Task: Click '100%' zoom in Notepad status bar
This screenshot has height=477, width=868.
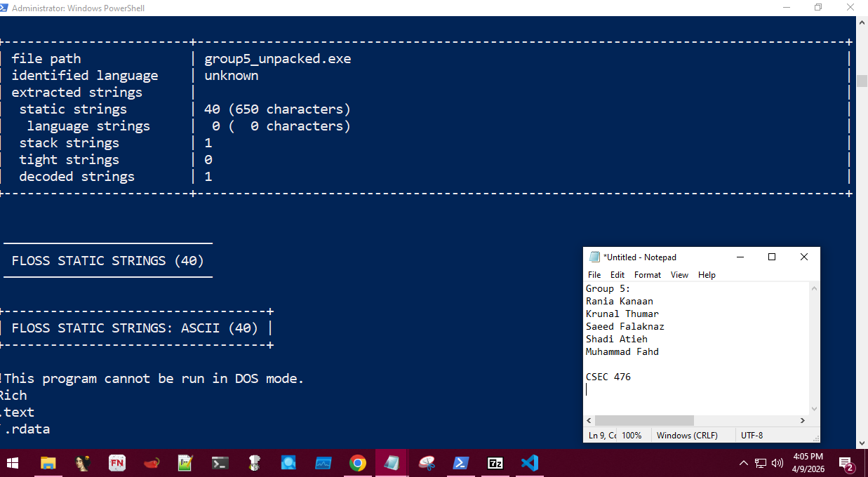Action: [632, 435]
